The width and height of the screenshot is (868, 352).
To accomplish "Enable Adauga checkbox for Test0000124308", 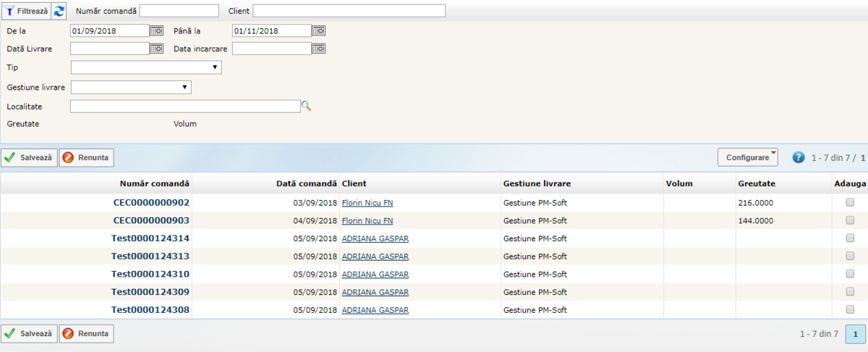I will tap(850, 310).
